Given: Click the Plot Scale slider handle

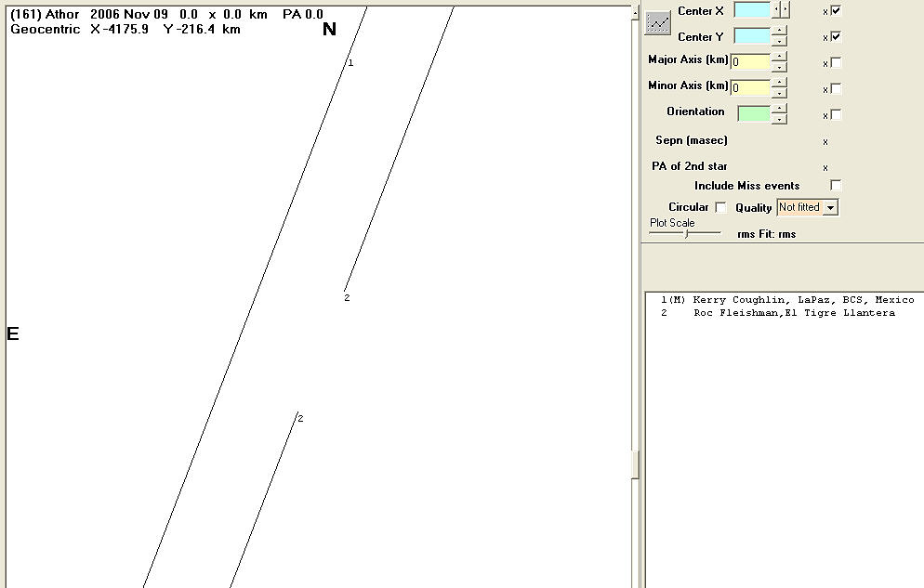Looking at the screenshot, I should 687,234.
